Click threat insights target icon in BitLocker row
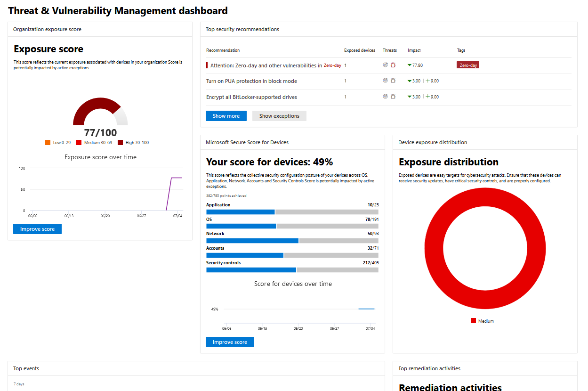Viewport: 588px width, 391px height. click(386, 97)
